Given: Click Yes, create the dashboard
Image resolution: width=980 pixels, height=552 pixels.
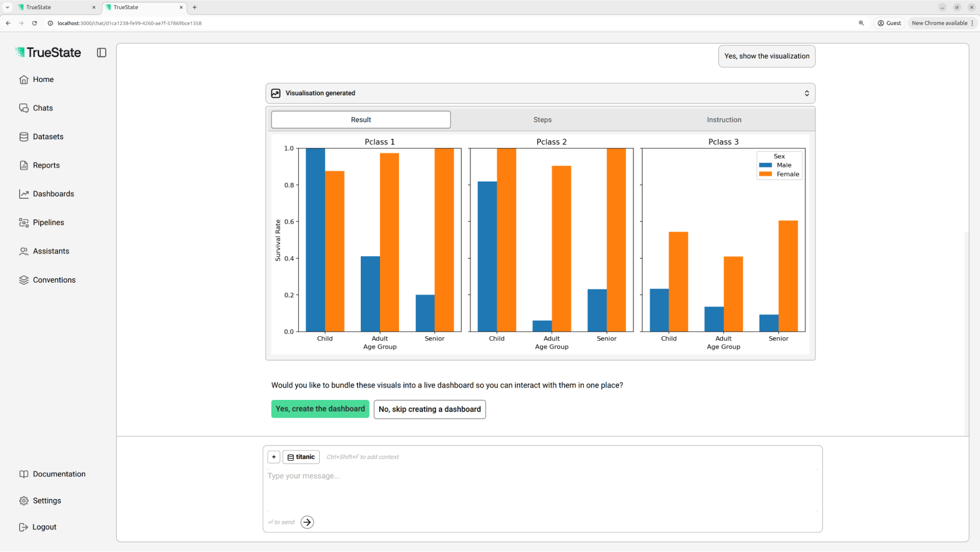Looking at the screenshot, I should [320, 409].
